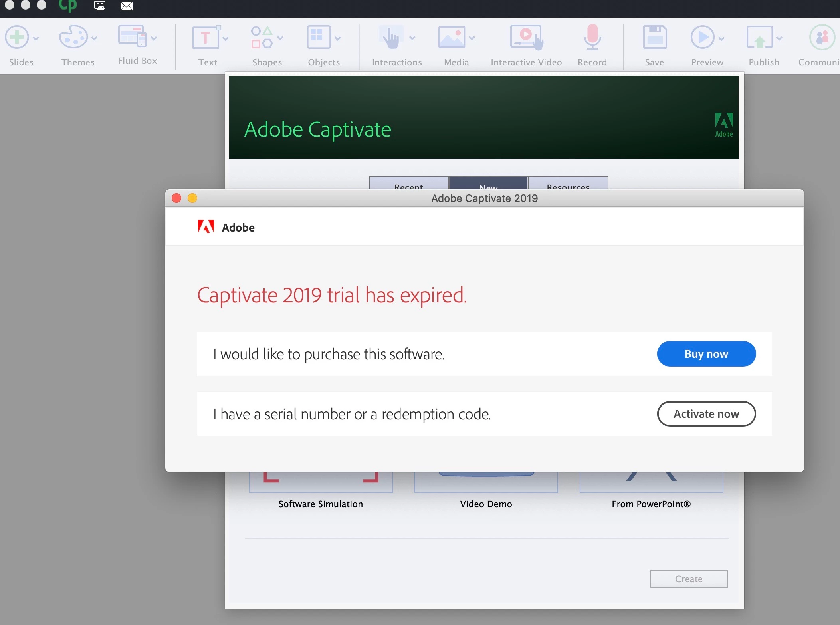
Task: Click the Save floppy disk icon
Action: (x=654, y=38)
